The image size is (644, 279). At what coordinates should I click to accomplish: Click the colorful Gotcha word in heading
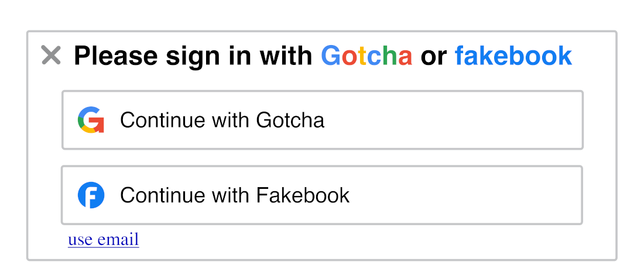click(x=366, y=56)
